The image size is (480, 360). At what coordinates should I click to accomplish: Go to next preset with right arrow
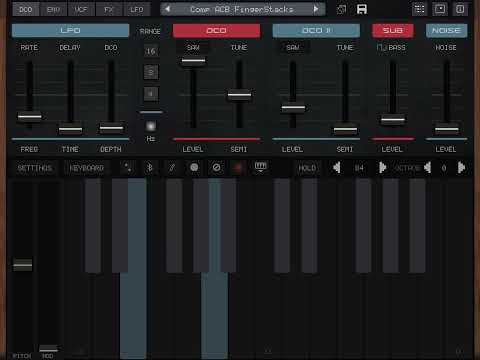click(x=316, y=9)
